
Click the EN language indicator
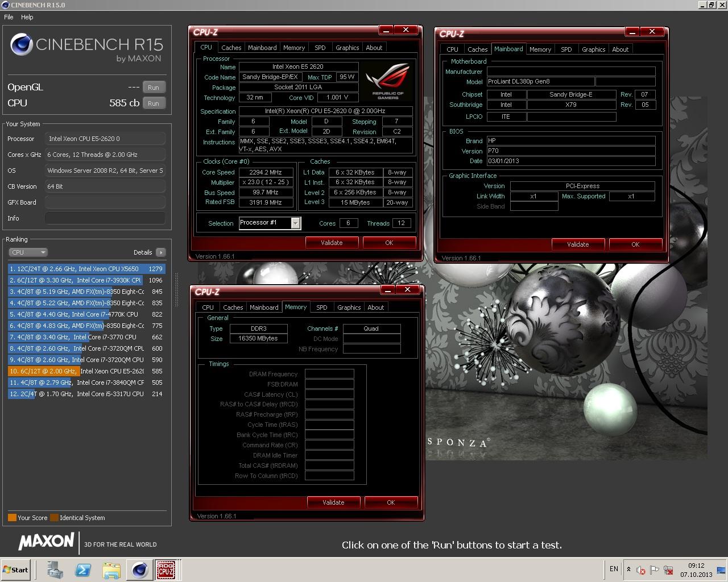click(614, 569)
